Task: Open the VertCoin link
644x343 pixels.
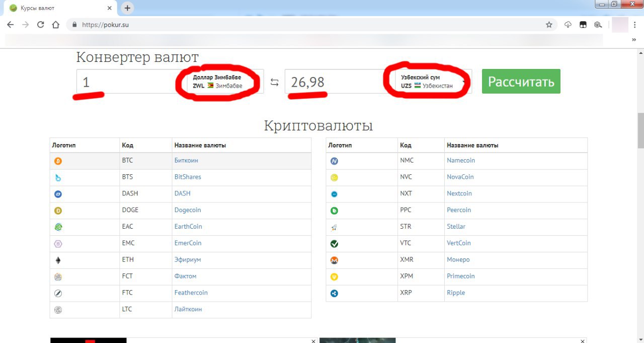Action: coord(459,243)
